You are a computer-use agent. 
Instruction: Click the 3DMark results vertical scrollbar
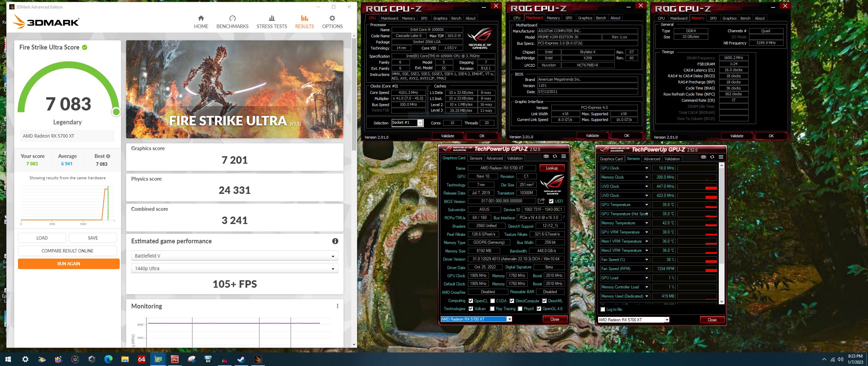354,94
